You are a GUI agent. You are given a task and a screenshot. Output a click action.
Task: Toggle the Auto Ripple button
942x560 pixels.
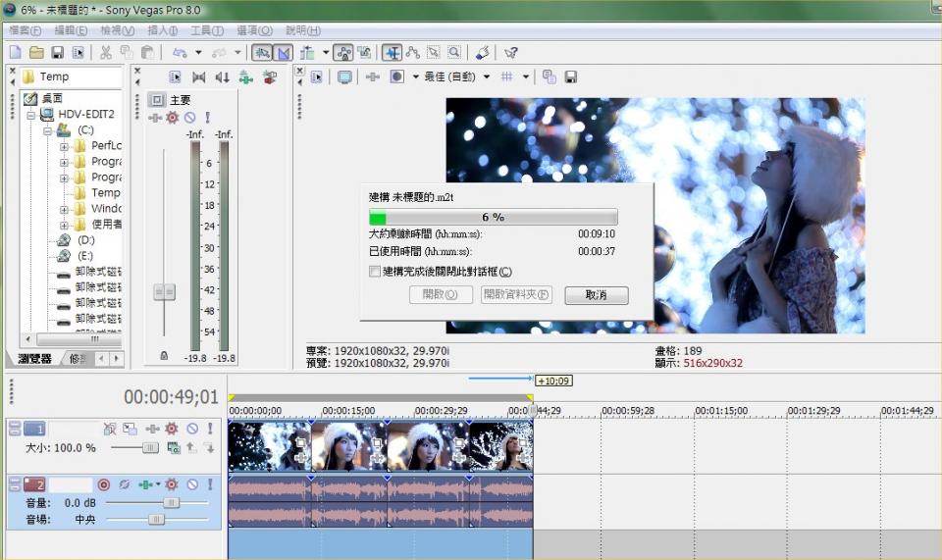coord(307,53)
